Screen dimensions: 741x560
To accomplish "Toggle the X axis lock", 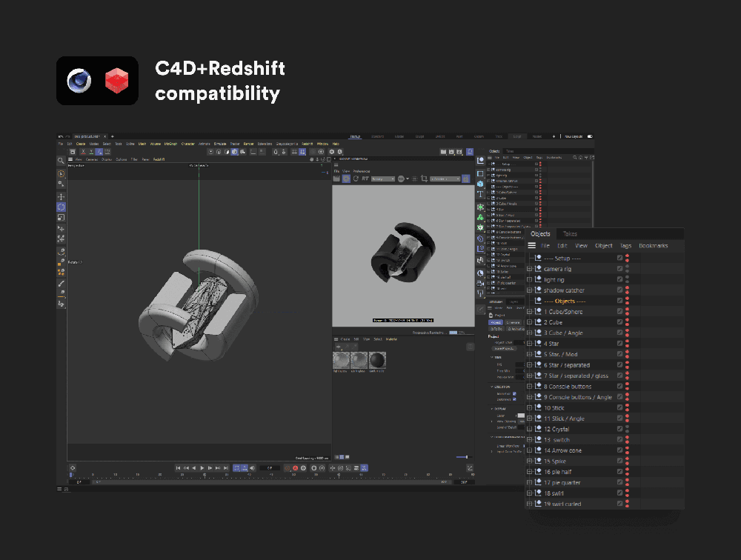I will [82, 151].
